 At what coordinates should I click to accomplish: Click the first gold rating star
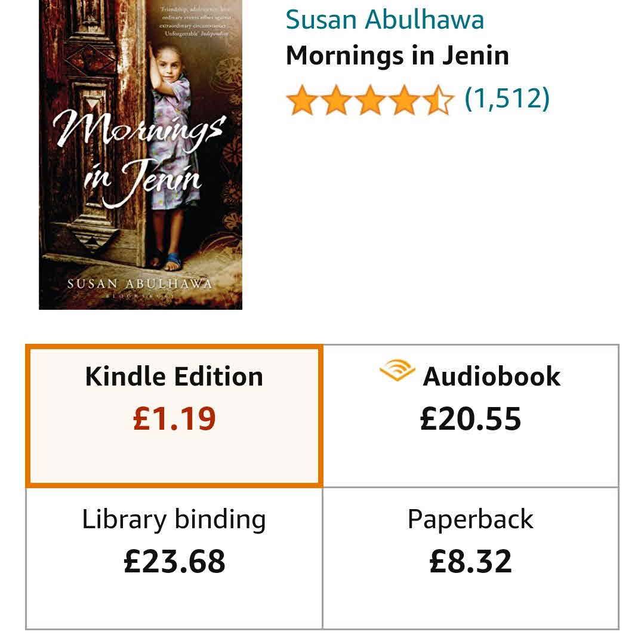pos(302,100)
